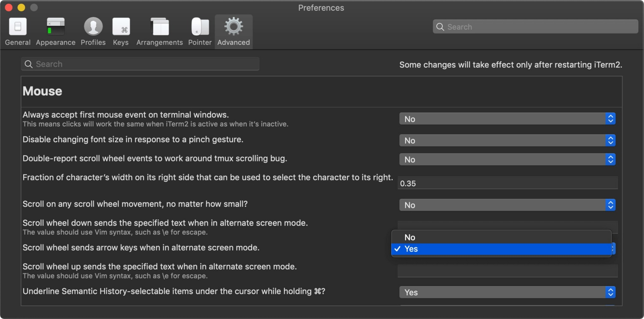Select the Advanced gear icon

coord(233,30)
